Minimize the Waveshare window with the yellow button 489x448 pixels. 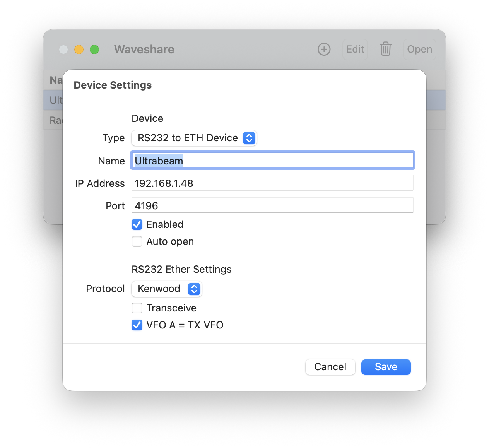[79, 50]
